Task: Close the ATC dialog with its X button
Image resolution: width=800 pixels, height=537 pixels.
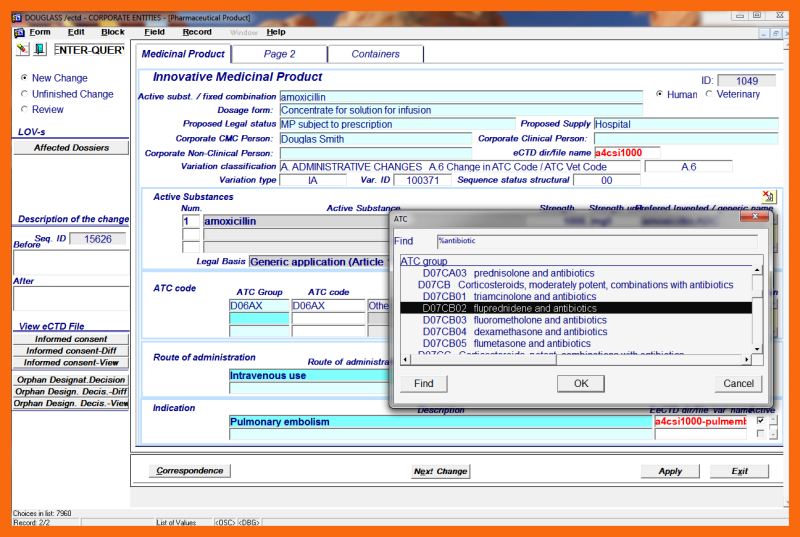Action: click(753, 217)
